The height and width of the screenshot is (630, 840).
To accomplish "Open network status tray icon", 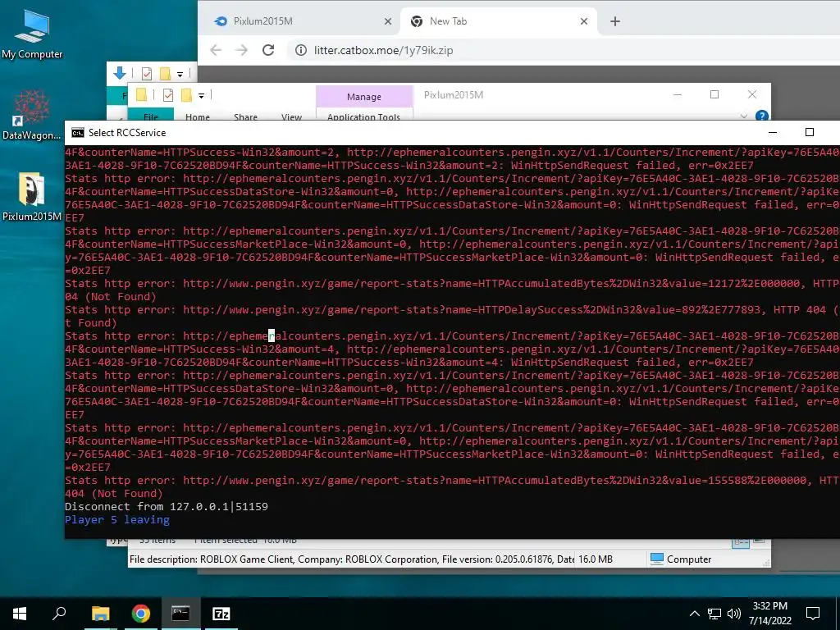I will pos(714,614).
